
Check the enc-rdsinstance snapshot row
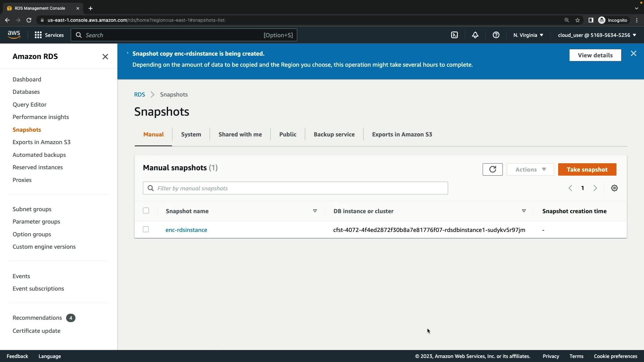pos(146,229)
